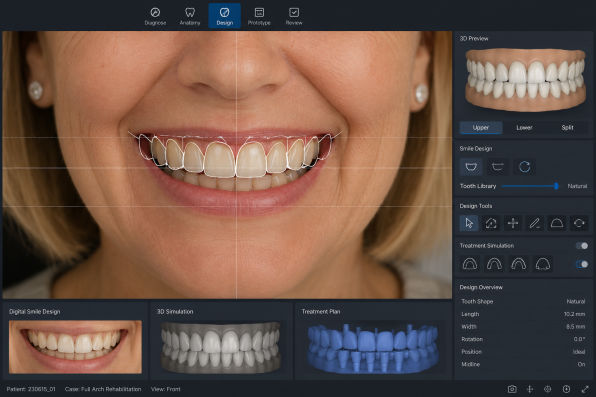
Task: Select the Design step tab
Action: (225, 16)
